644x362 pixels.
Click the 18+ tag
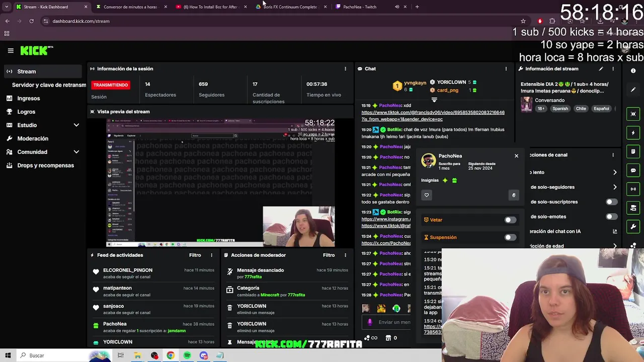click(x=541, y=109)
